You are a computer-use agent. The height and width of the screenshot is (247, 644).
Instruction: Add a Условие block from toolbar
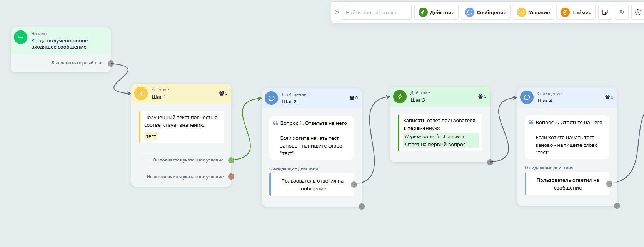coord(533,12)
